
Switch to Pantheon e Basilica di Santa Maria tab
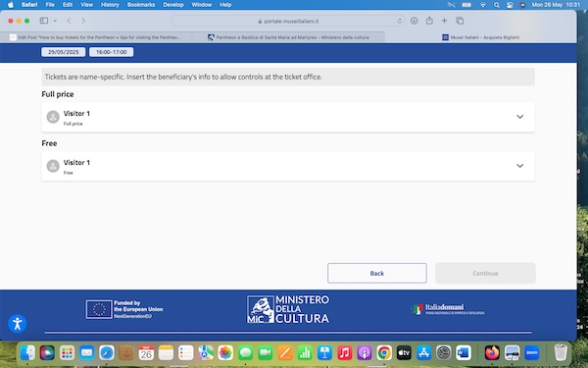click(288, 37)
